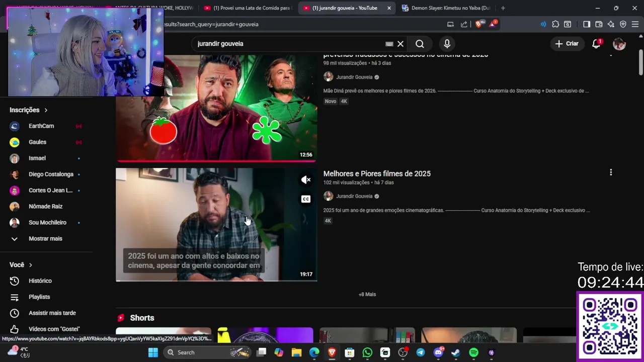Open Telegram from taskbar
Screen dimensions: 644x362
[x=421, y=352]
